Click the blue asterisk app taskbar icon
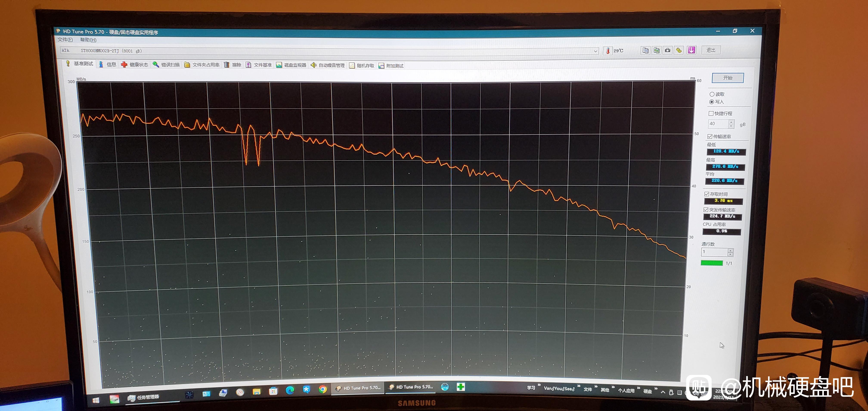The height and width of the screenshot is (411, 868). click(306, 390)
